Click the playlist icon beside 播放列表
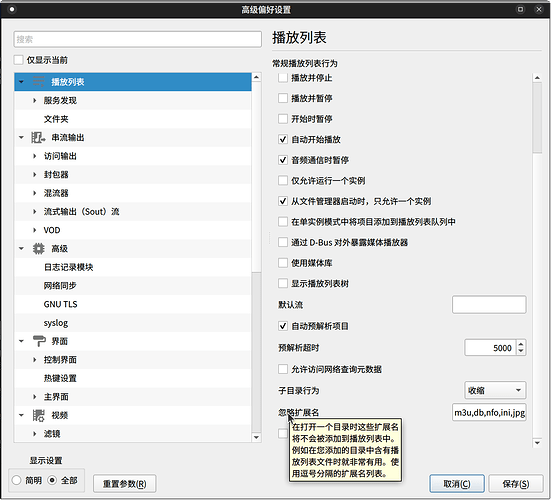Image resolution: width=551 pixels, height=500 pixels. coord(39,82)
